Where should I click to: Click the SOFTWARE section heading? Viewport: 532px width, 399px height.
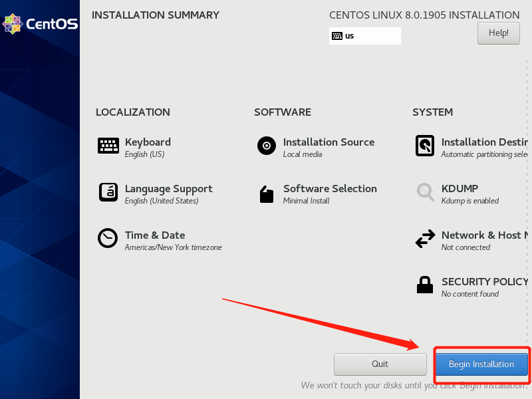click(x=283, y=112)
